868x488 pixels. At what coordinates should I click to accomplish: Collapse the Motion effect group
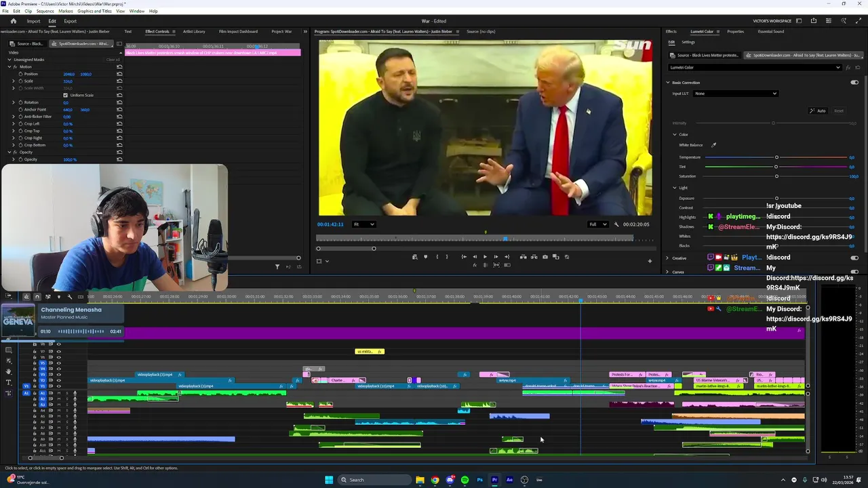9,66
